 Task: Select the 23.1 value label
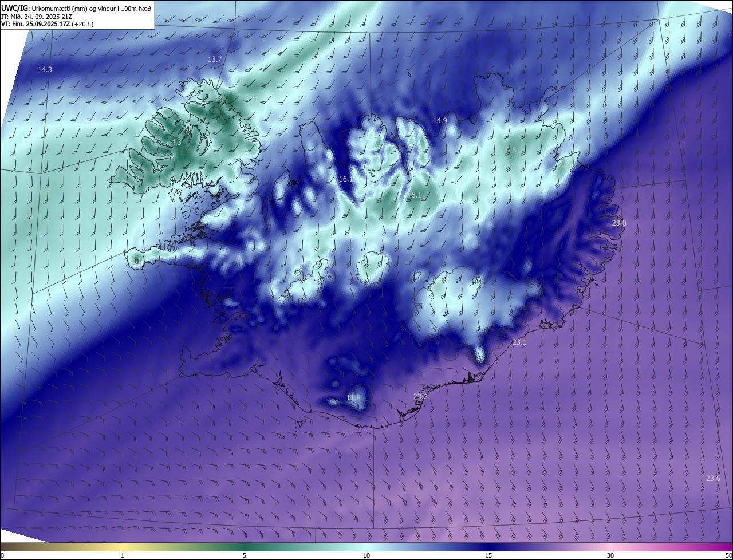519,342
